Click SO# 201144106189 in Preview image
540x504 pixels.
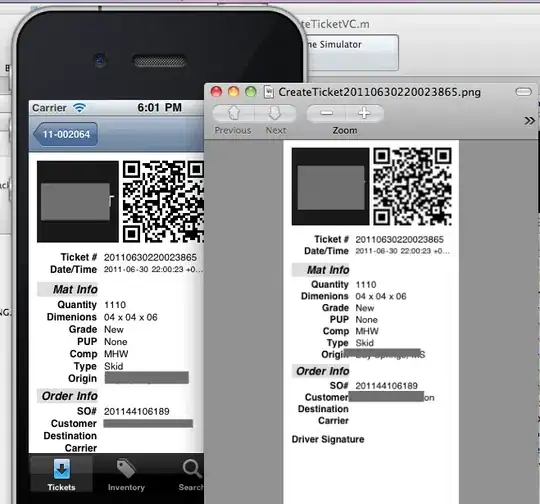(x=386, y=386)
